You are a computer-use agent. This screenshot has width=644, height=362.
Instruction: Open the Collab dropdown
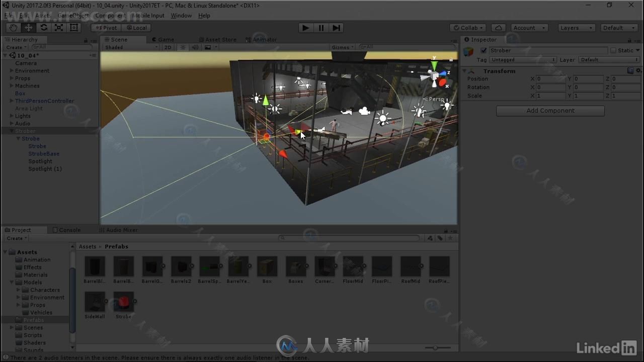(468, 28)
